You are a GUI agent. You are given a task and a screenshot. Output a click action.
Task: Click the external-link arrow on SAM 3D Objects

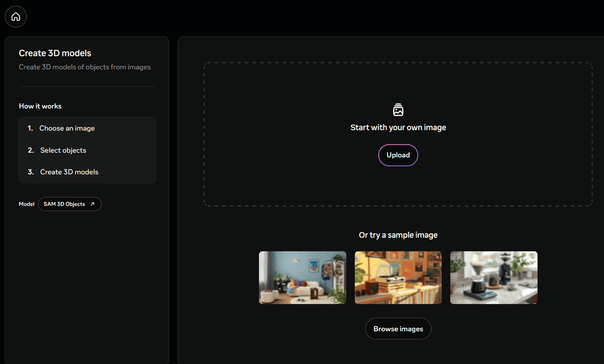(x=92, y=204)
